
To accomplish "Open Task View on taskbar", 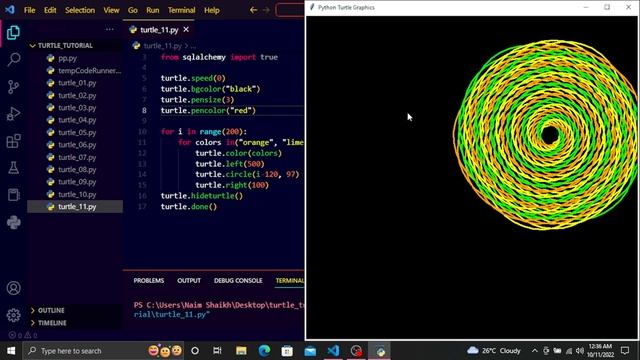I will [x=217, y=351].
